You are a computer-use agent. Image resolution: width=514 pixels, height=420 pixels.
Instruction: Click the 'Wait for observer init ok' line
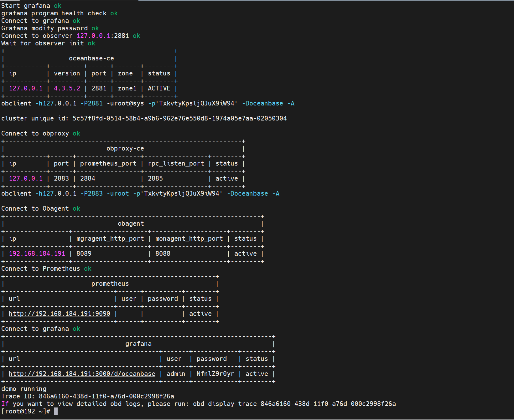(x=48, y=43)
